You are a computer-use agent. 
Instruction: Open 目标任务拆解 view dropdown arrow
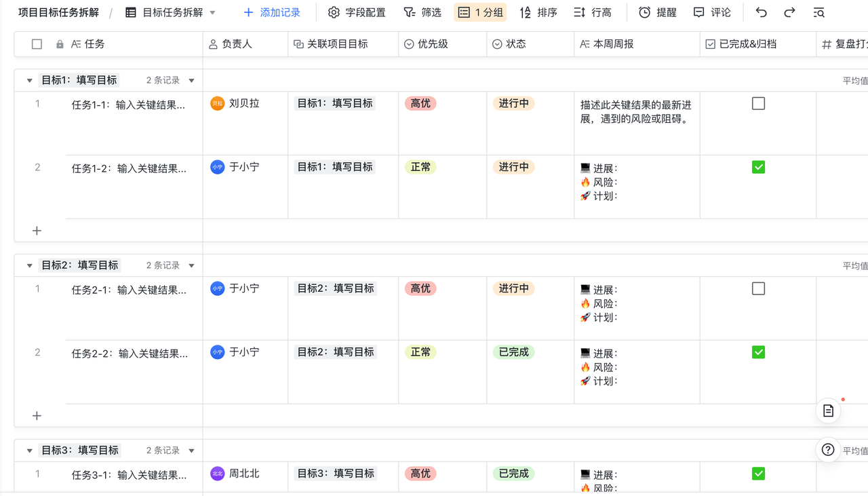tap(212, 13)
